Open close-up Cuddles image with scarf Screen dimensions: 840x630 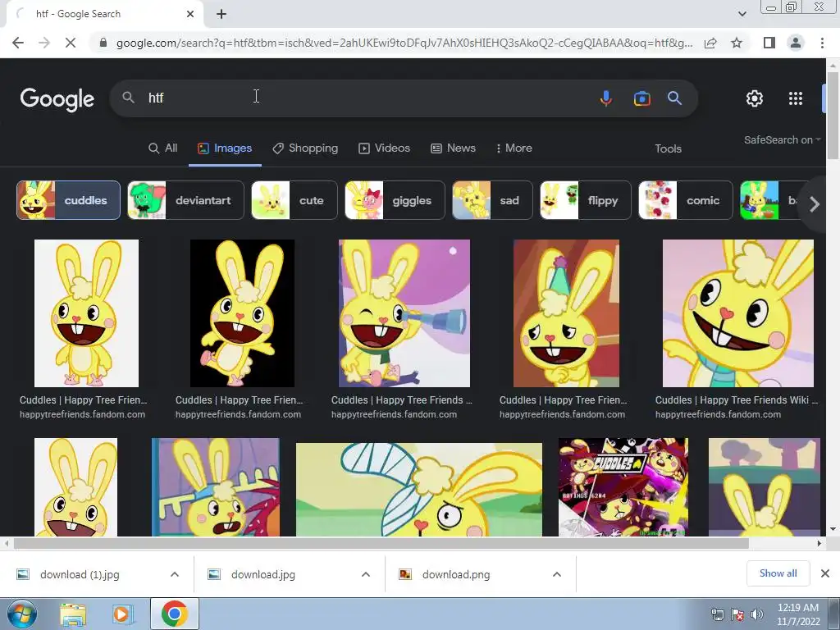point(738,313)
